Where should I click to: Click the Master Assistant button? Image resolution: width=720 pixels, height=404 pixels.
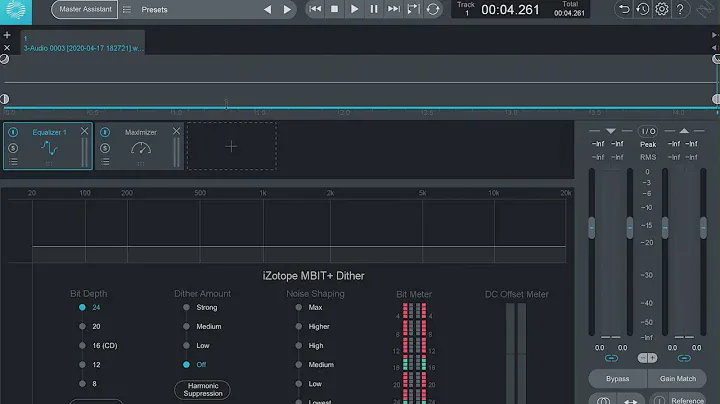[83, 10]
